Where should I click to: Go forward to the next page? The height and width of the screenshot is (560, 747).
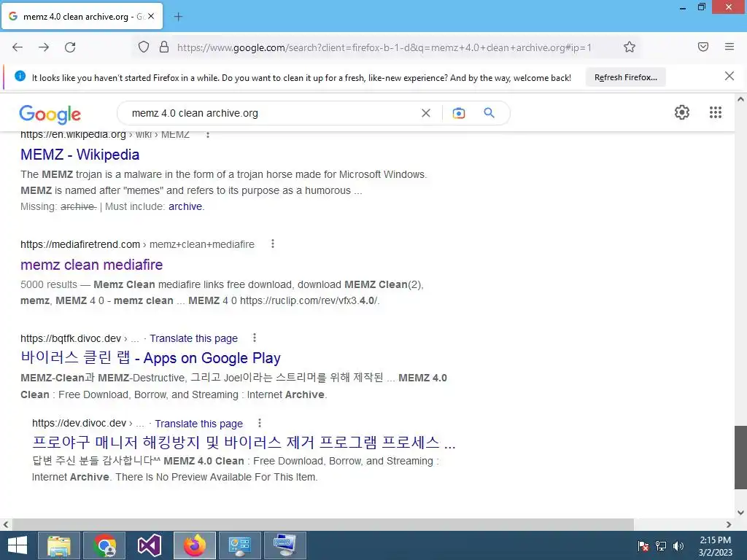[x=44, y=47]
